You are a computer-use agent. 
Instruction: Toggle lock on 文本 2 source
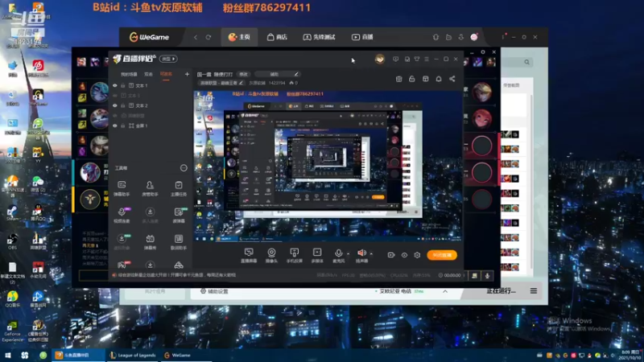123,105
